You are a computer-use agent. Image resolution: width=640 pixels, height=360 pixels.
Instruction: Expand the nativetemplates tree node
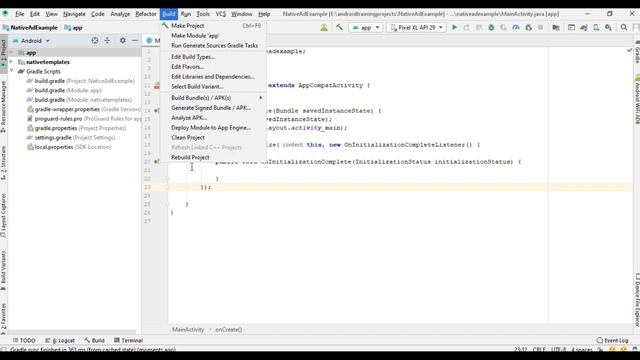(11, 62)
